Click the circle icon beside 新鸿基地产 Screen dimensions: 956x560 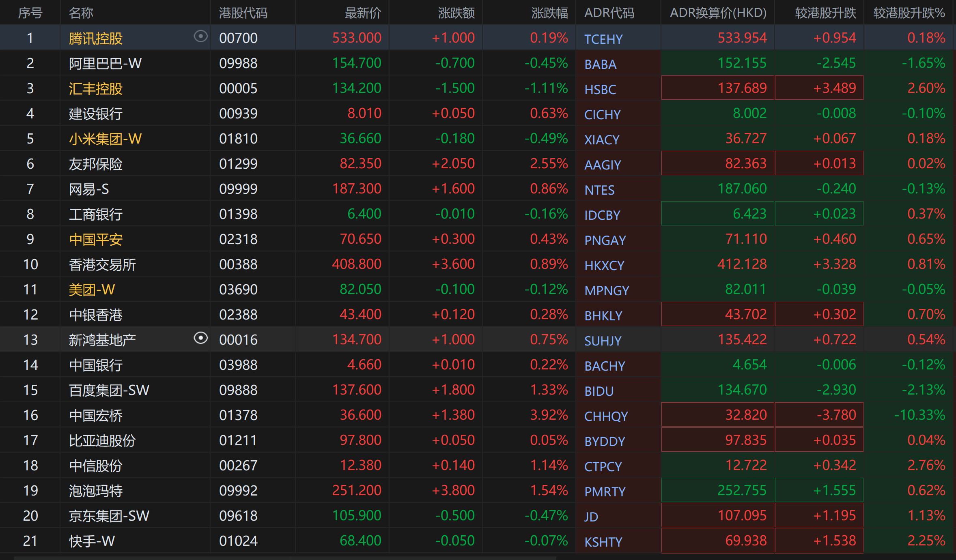[200, 338]
